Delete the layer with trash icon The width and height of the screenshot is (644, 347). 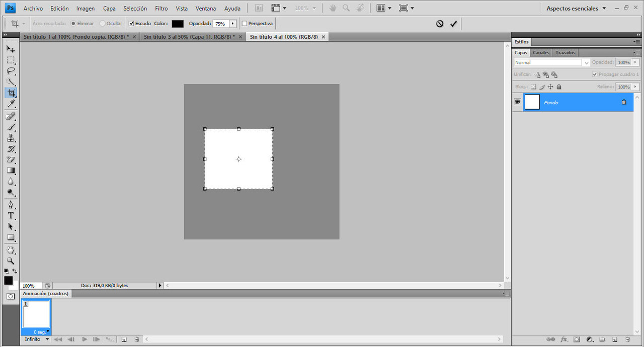coord(627,339)
